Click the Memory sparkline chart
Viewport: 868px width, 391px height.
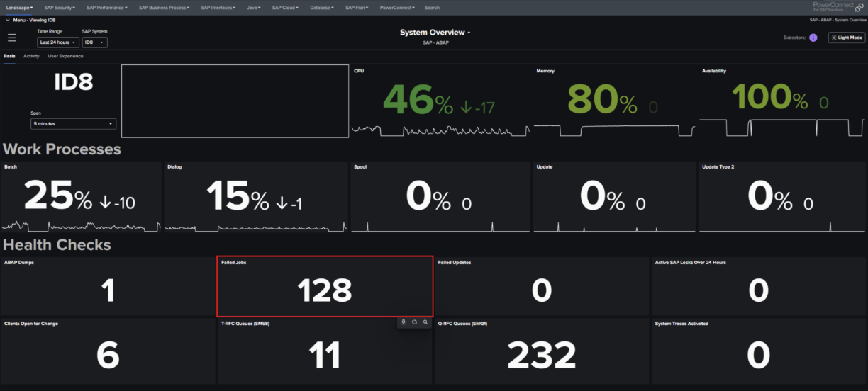tap(614, 132)
